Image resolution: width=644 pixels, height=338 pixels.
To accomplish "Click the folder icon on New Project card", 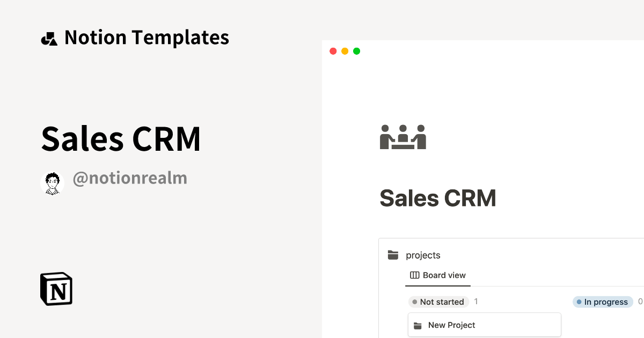I will coord(418,326).
